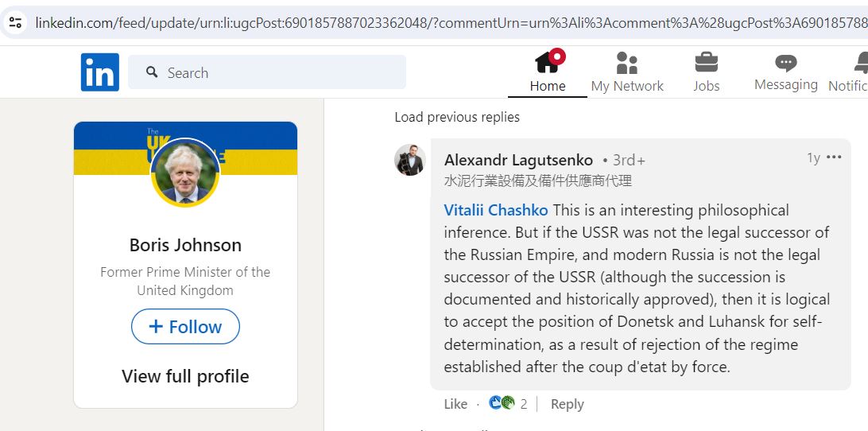
Task: Click the site information icon in address bar
Action: click(x=15, y=23)
